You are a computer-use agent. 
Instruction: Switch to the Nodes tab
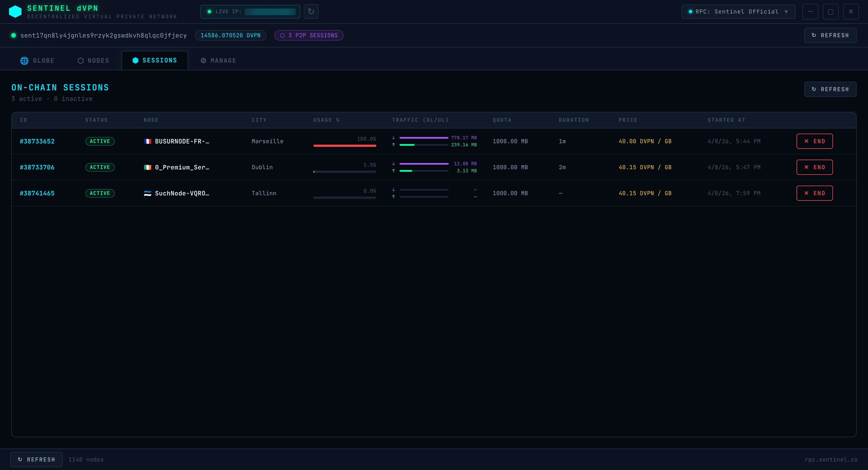[x=93, y=61]
